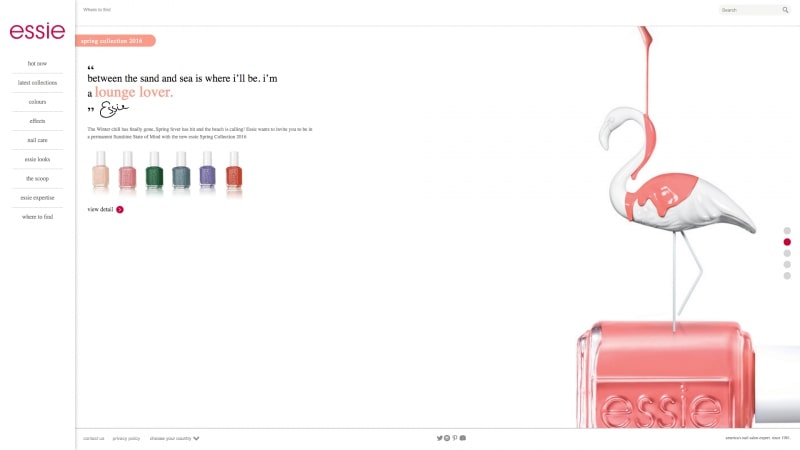Select the first slide indicator dot

point(787,231)
